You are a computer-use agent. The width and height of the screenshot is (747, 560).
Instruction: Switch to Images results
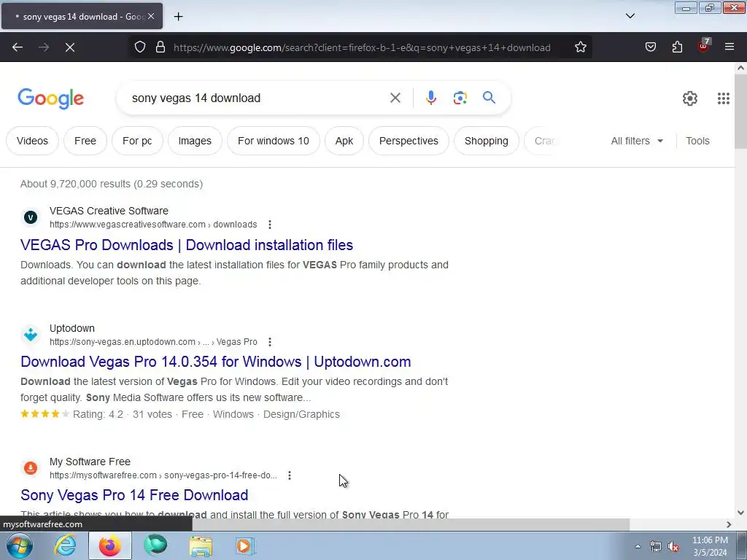pos(195,141)
